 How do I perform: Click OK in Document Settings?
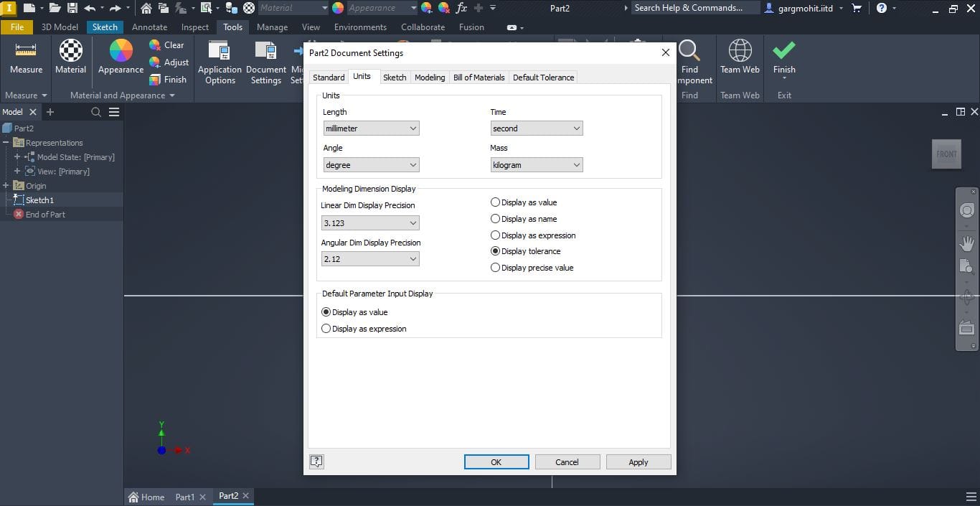tap(496, 462)
